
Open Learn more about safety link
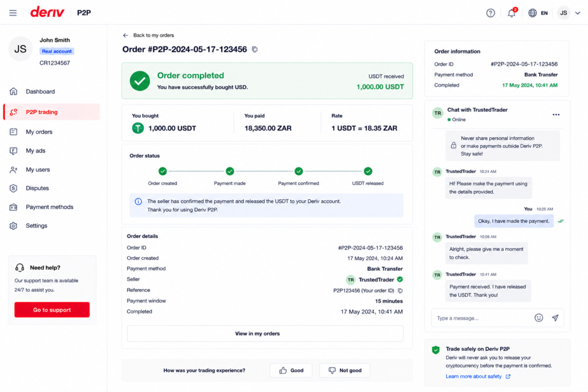(478, 377)
